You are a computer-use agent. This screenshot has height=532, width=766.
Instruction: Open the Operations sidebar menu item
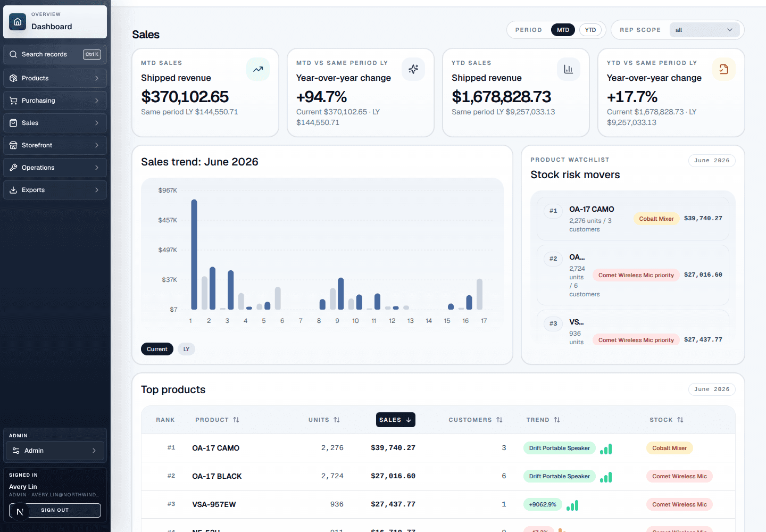tap(55, 168)
